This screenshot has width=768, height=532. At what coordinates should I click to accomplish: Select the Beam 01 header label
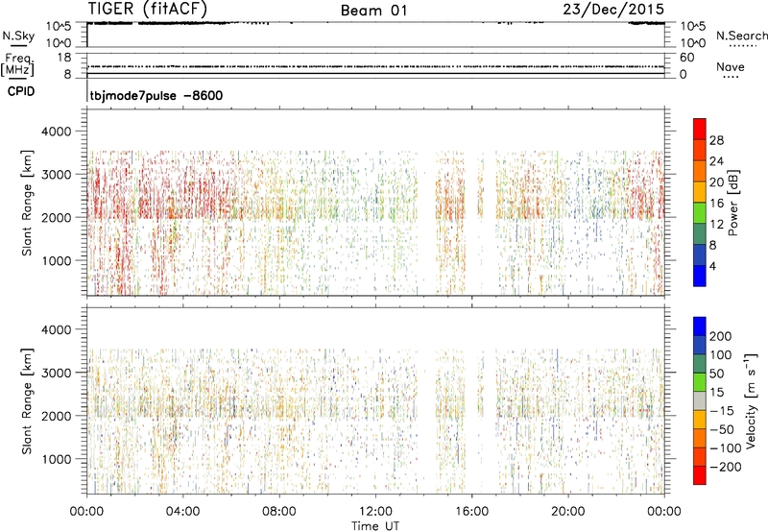click(x=373, y=11)
